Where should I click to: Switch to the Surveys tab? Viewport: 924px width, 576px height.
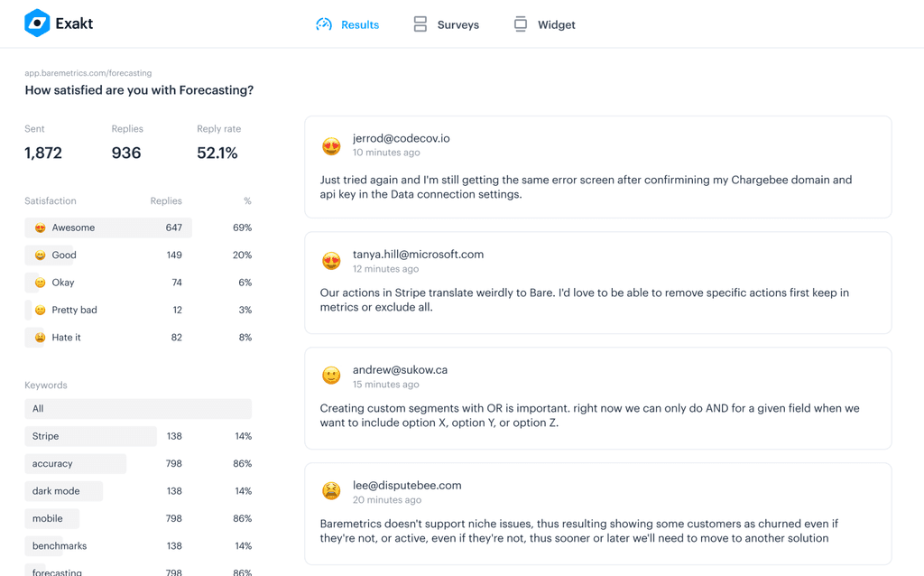coord(446,24)
